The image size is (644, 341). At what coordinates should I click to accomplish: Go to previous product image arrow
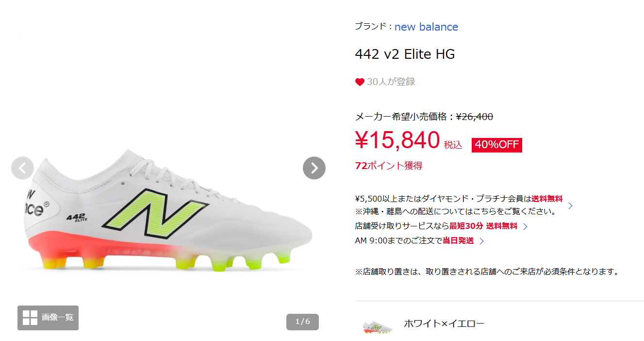coord(22,168)
